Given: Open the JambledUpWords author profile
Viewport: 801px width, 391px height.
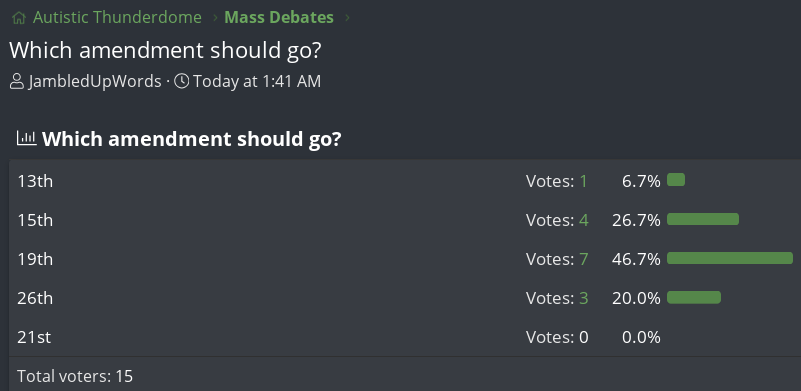Looking at the screenshot, I should (95, 81).
